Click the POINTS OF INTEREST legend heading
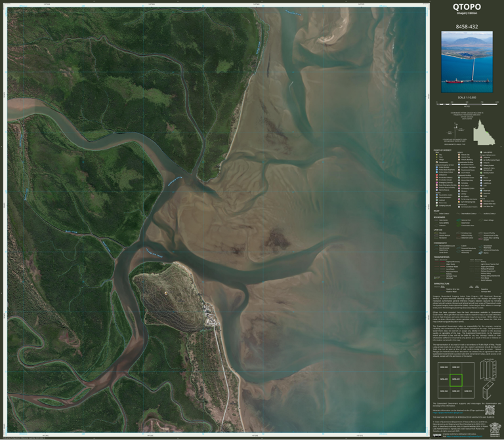 442,150
